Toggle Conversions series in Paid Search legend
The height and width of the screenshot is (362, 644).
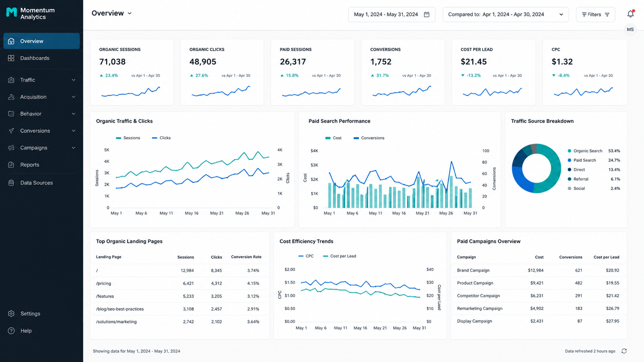coord(369,138)
